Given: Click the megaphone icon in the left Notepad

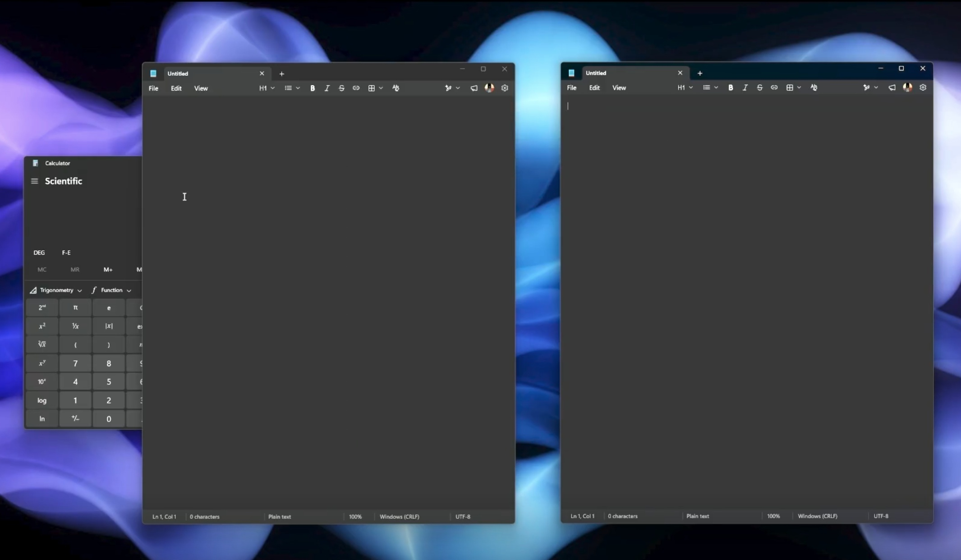Looking at the screenshot, I should coord(474,88).
